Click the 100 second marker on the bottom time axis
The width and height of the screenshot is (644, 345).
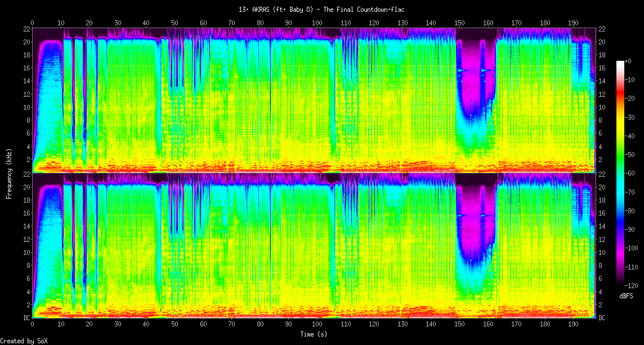(316, 325)
